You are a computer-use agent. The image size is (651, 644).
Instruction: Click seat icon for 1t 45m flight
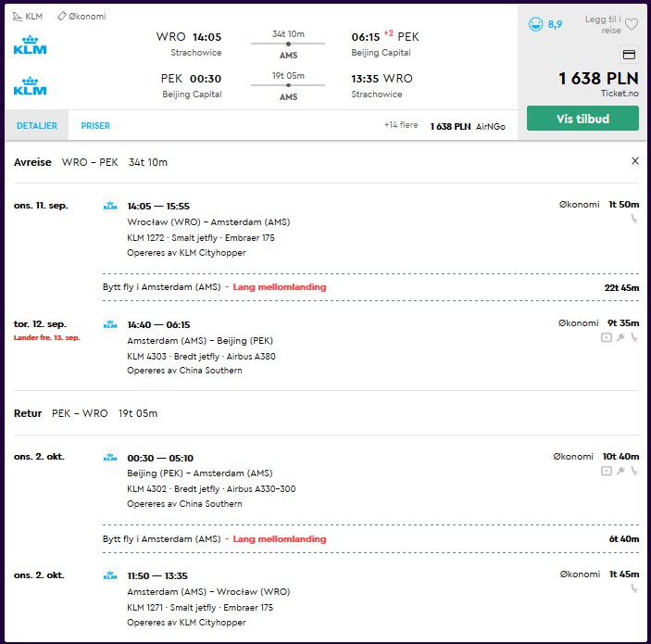pyautogui.click(x=634, y=588)
